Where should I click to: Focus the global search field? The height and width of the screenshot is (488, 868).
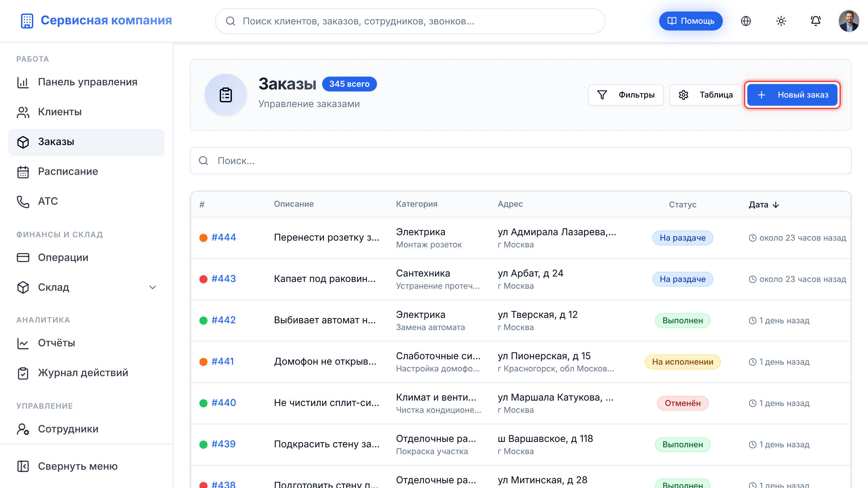click(x=410, y=21)
